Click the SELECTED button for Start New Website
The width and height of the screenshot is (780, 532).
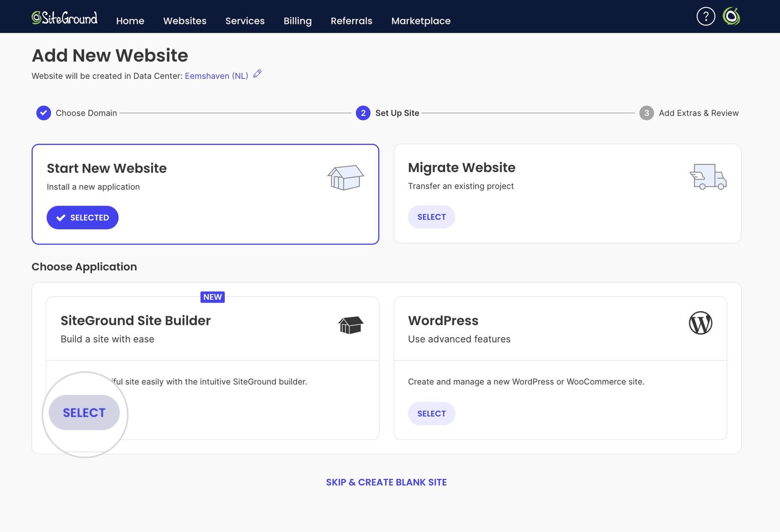coord(82,218)
